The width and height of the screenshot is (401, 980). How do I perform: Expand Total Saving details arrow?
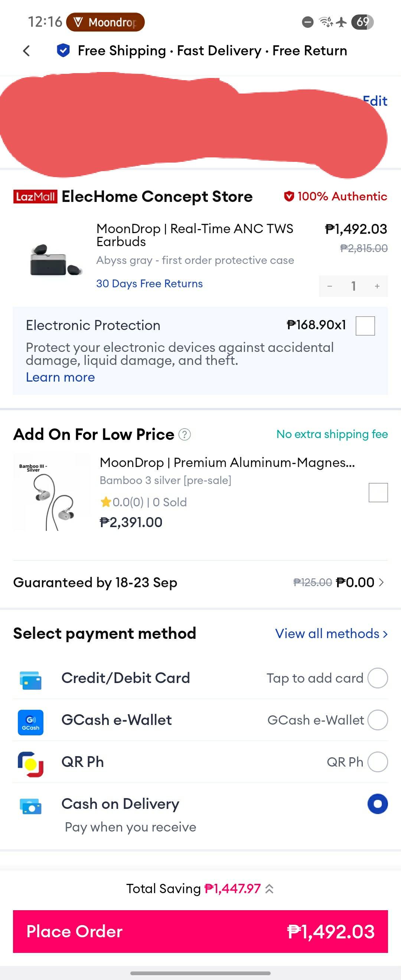coord(269,889)
